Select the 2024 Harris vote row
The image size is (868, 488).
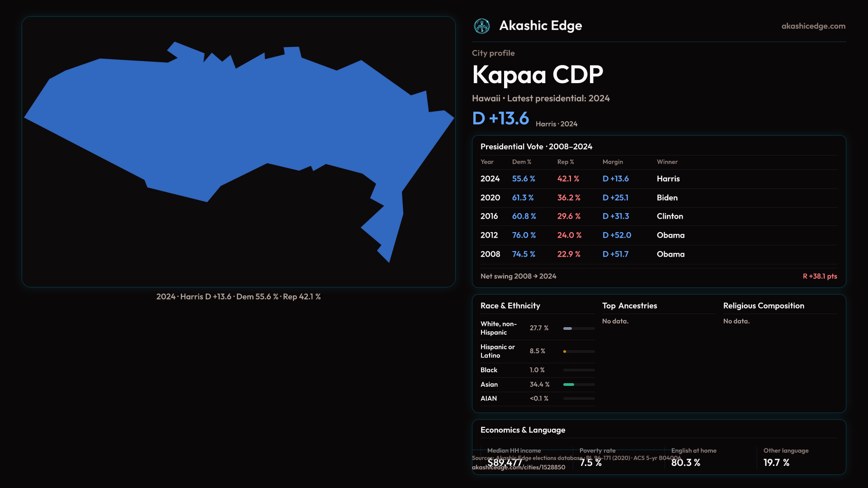658,179
